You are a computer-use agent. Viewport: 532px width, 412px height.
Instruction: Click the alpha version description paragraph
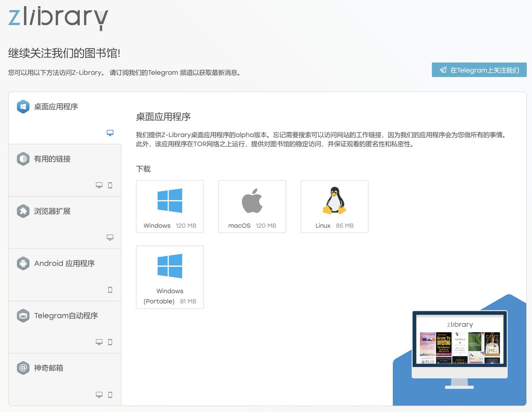321,139
